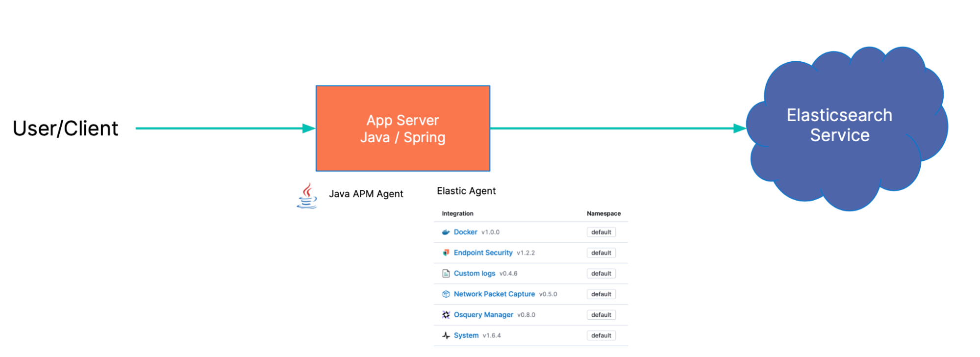Screen dimensions: 980x357
Task: Click the default namespace badge for Docker
Action: [601, 232]
